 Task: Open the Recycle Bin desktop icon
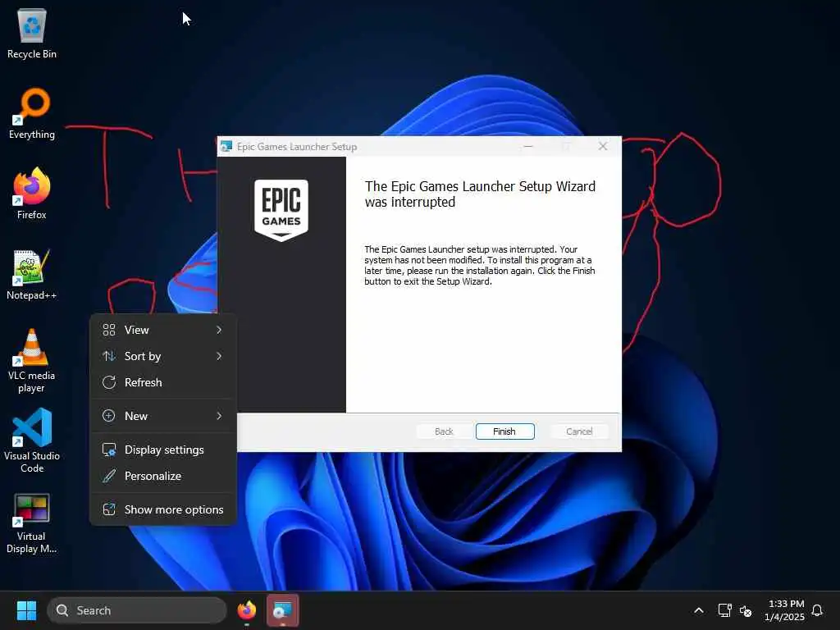32,34
